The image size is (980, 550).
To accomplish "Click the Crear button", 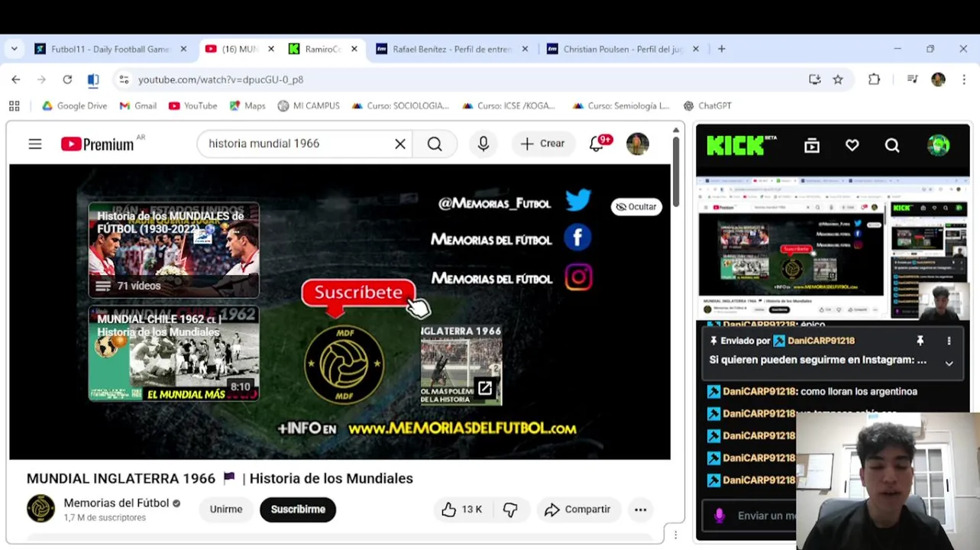I will click(542, 144).
